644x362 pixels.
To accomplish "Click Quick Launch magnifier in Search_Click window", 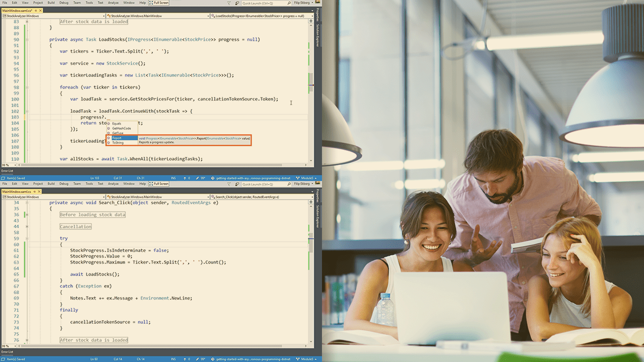I will pos(289,184).
